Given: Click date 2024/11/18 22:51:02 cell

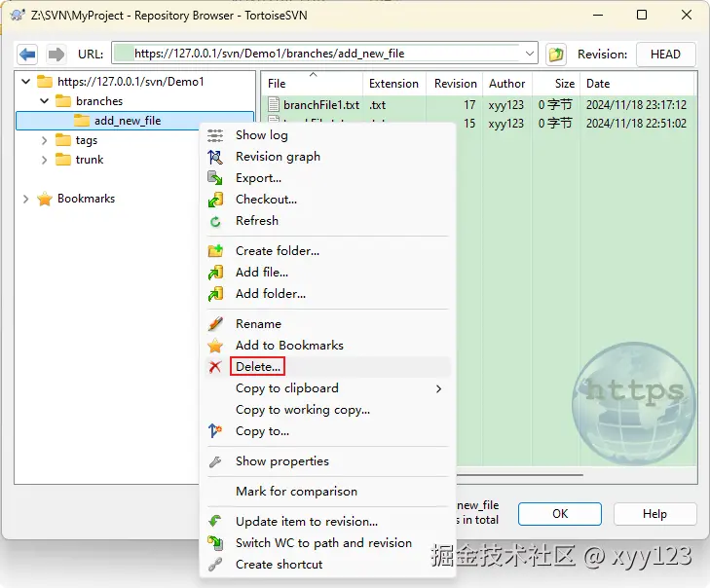Looking at the screenshot, I should (x=636, y=123).
